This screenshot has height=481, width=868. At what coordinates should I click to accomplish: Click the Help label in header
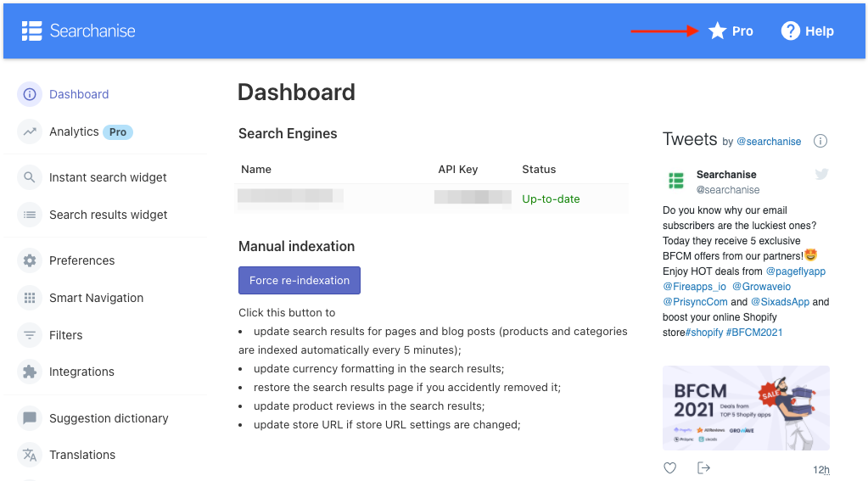[x=820, y=31]
